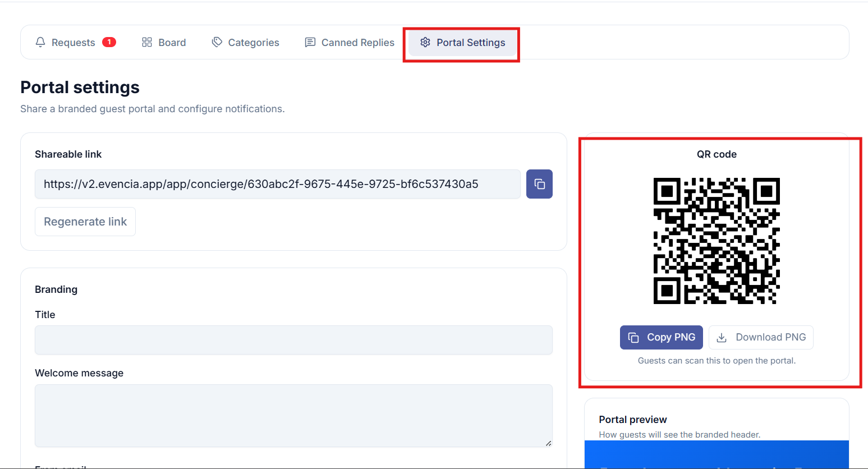Click the Download PNG button
Viewport: 868px width, 469px height.
761,337
